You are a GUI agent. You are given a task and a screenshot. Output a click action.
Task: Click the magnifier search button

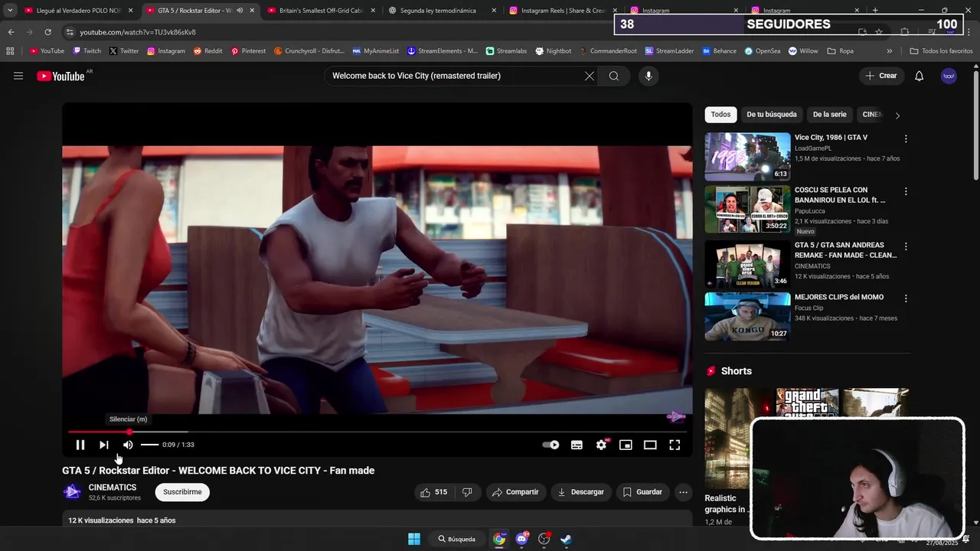point(614,76)
